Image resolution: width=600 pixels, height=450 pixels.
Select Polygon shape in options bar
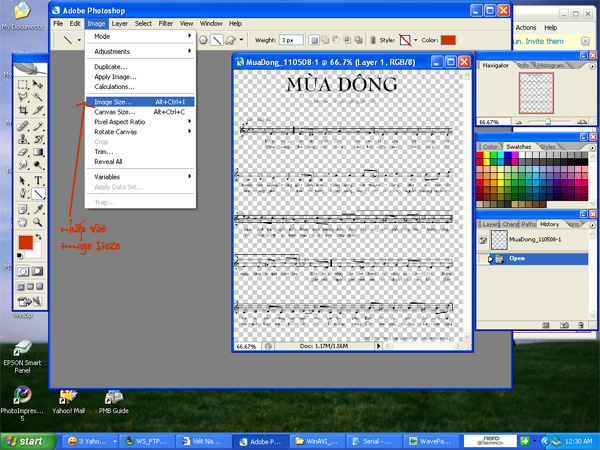click(203, 40)
